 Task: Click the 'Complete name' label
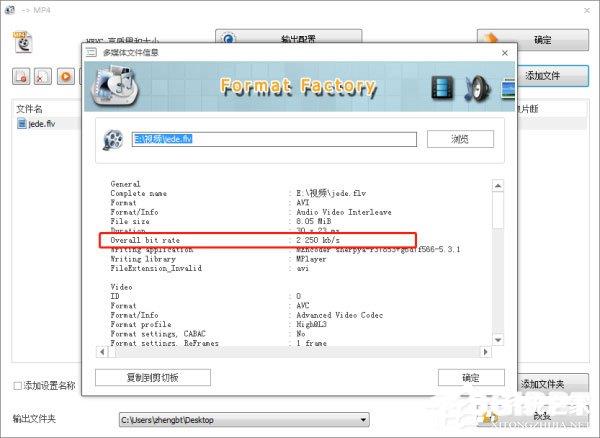139,193
